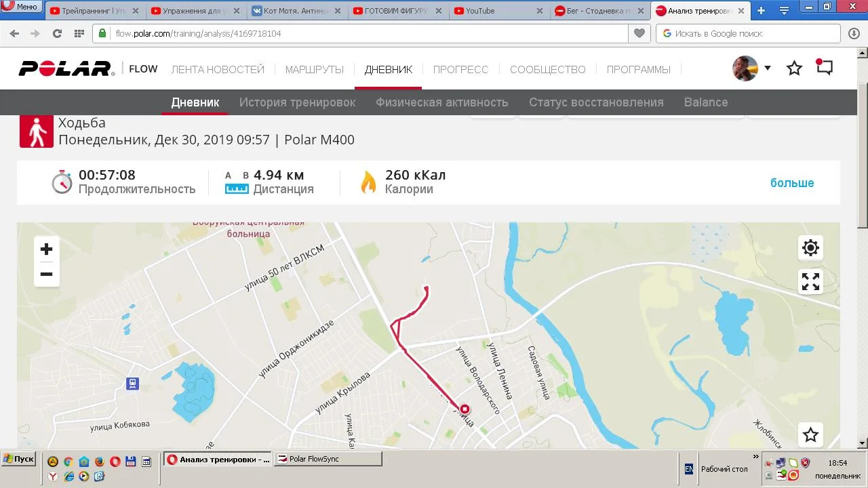This screenshot has height=488, width=868.
Task: Select the Дневник sub-tab
Action: tap(195, 102)
